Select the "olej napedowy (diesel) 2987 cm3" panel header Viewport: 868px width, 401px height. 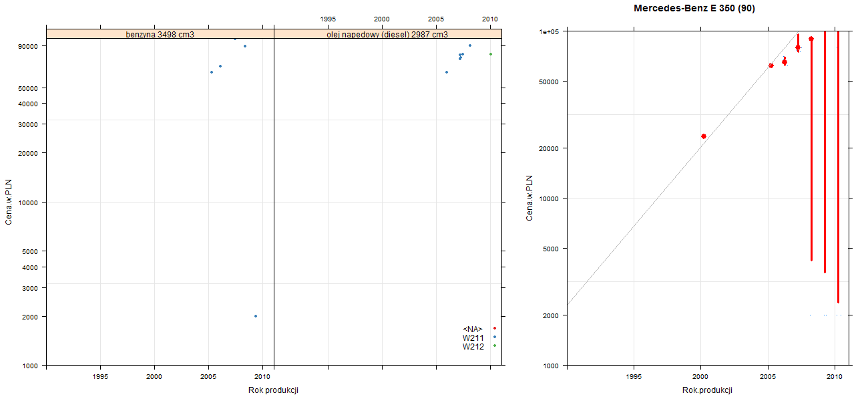click(387, 33)
